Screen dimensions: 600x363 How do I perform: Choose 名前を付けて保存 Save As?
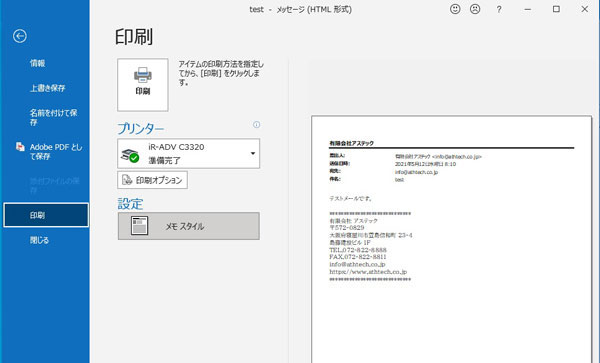[x=53, y=117]
